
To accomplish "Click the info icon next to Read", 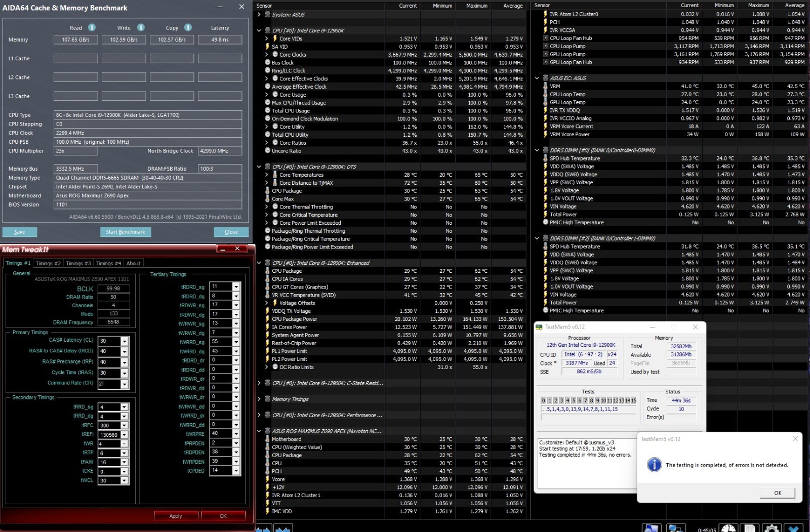I will (92, 27).
